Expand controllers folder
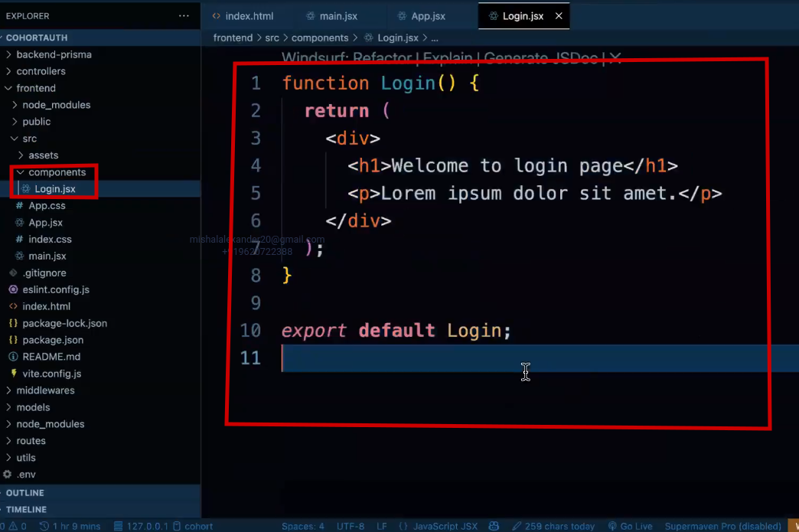Viewport: 799px width, 532px height. click(x=41, y=71)
